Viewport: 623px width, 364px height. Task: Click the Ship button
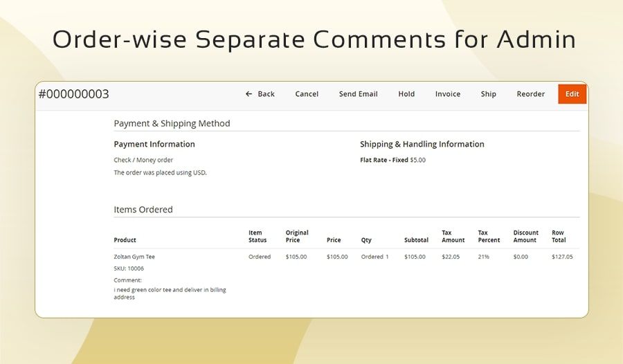pos(488,94)
